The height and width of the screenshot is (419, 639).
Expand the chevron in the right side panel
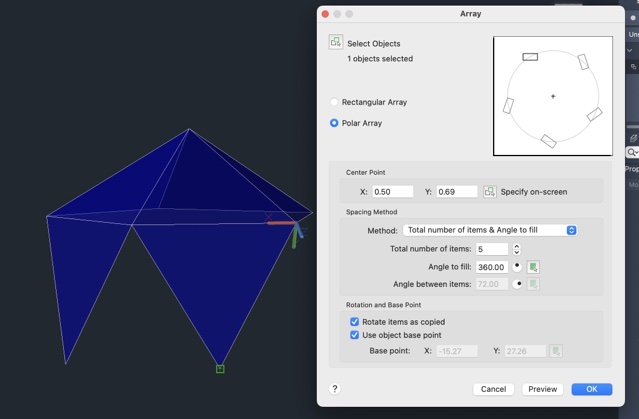pyautogui.click(x=630, y=51)
